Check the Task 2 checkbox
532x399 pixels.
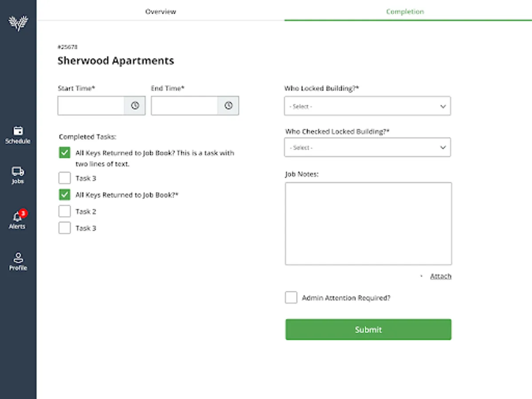tap(65, 211)
